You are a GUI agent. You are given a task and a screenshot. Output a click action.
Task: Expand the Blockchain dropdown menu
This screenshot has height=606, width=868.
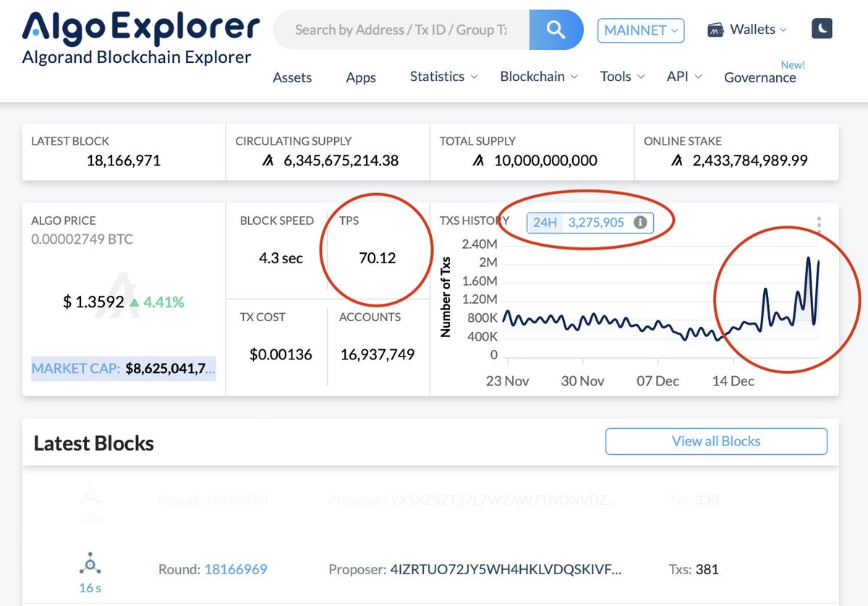pos(539,76)
